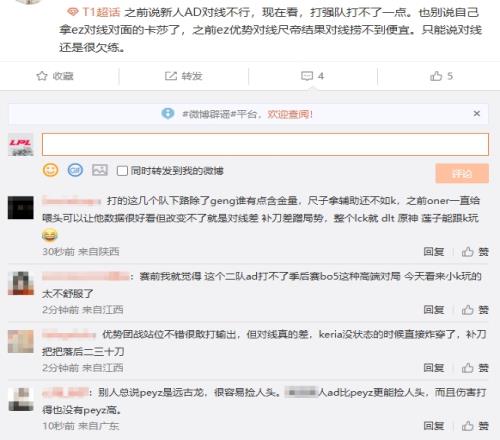This screenshot has height=440, width=500.
Task: Click the 收藏 star icon
Action: [x=42, y=76]
